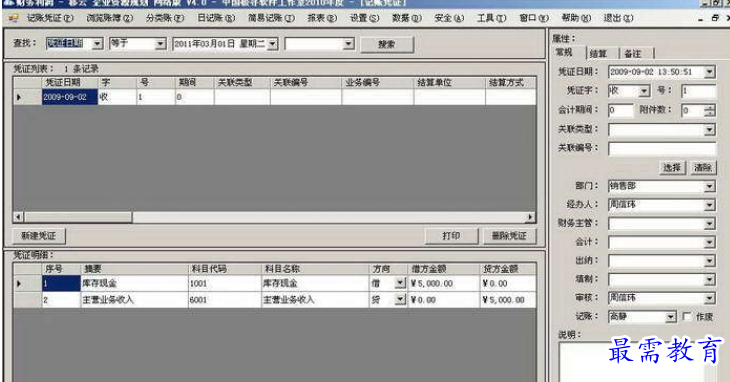Click the row selector arrow of detail row 1

pyautogui.click(x=27, y=283)
